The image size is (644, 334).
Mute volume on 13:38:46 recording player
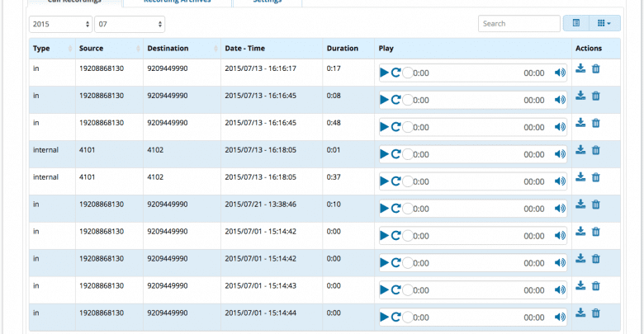[x=561, y=209]
